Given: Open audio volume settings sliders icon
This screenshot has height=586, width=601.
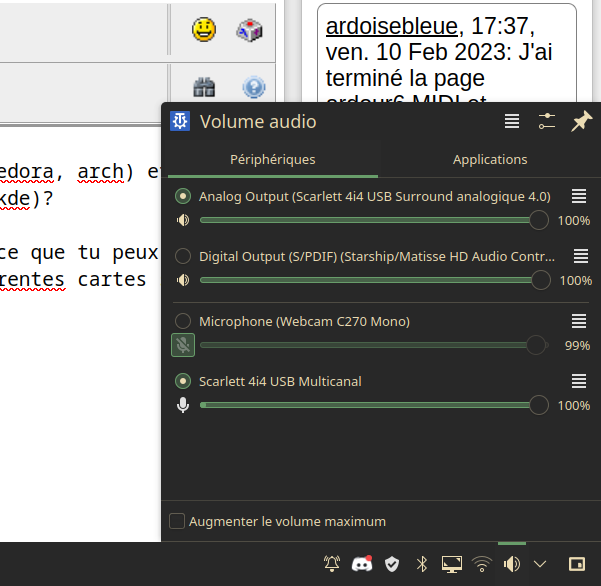Looking at the screenshot, I should (x=547, y=121).
